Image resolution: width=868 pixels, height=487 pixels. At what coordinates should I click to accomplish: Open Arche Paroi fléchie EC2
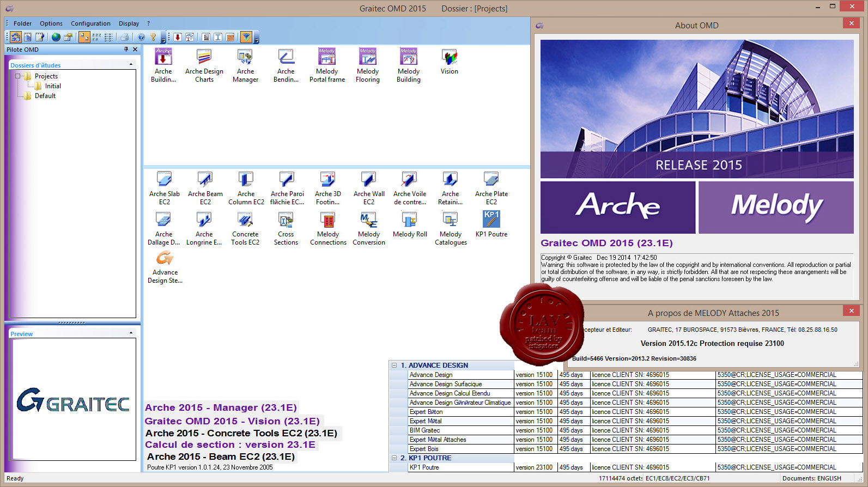[287, 188]
